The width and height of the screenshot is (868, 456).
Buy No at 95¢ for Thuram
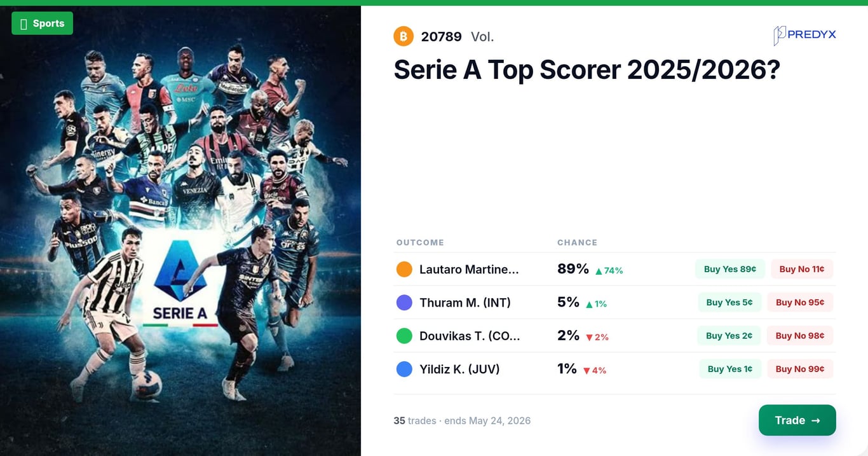[800, 303]
